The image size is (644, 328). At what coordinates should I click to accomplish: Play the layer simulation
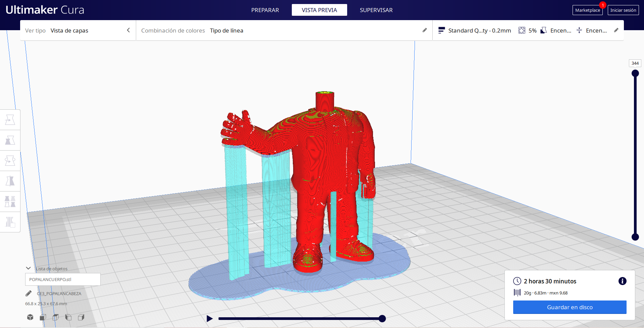(x=210, y=319)
